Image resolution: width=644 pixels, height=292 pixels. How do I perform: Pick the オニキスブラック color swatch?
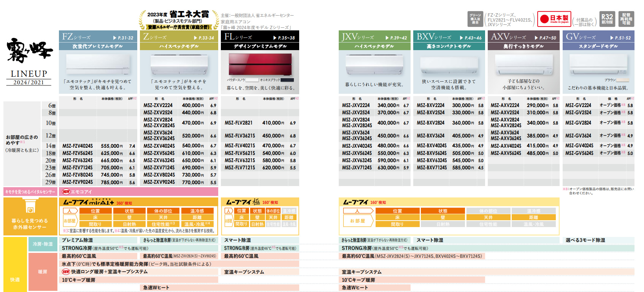pyautogui.click(x=287, y=80)
